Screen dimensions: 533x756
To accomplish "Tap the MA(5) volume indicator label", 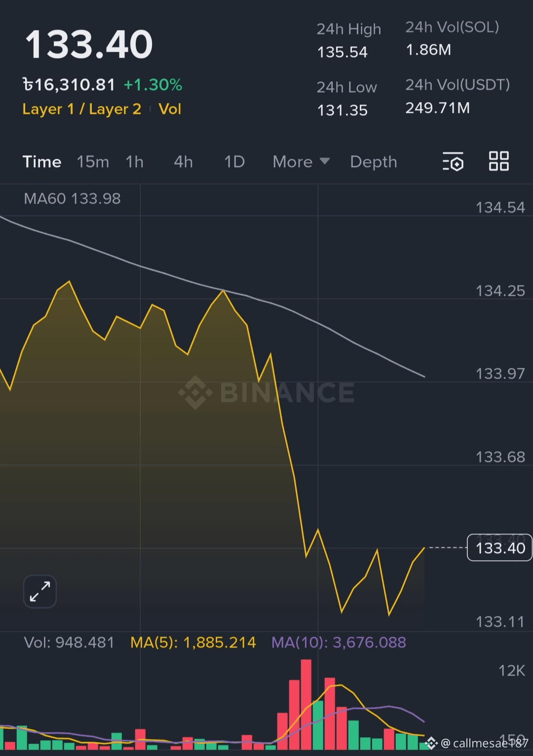I will 193,643.
